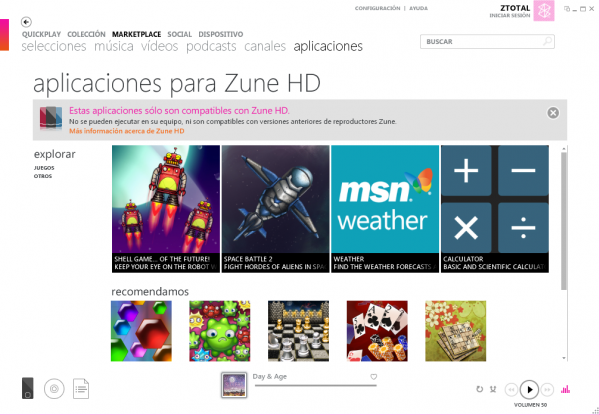Open the playlist document icon
Image resolution: width=600 pixels, height=415 pixels.
pos(81,389)
